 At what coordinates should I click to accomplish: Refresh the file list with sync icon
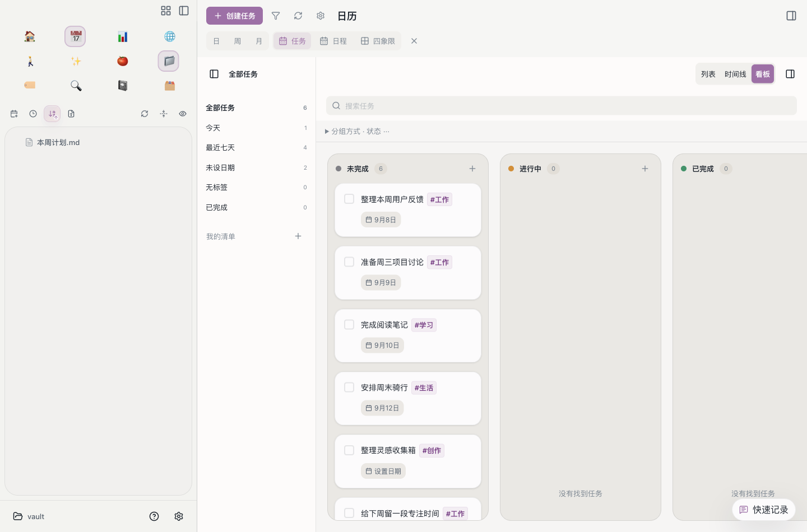tap(145, 114)
